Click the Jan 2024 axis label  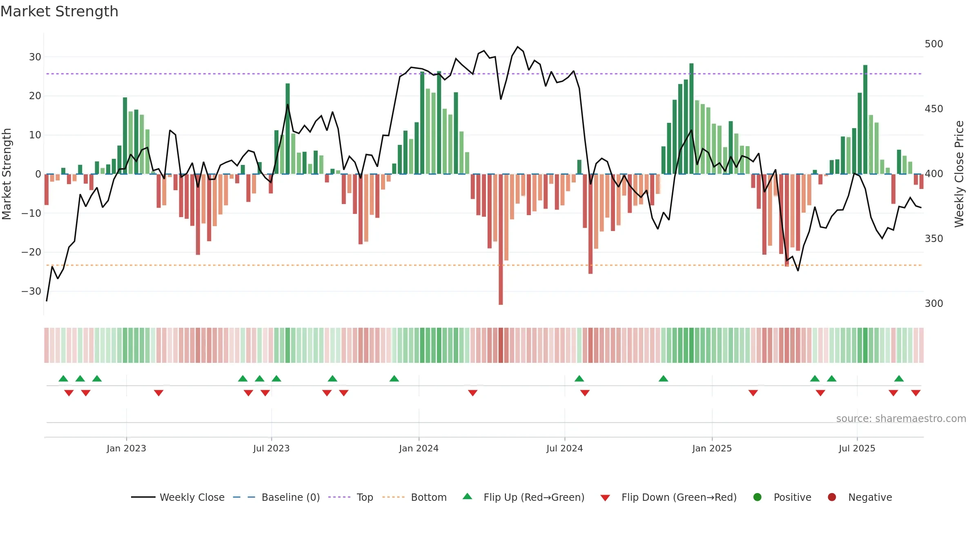point(419,448)
